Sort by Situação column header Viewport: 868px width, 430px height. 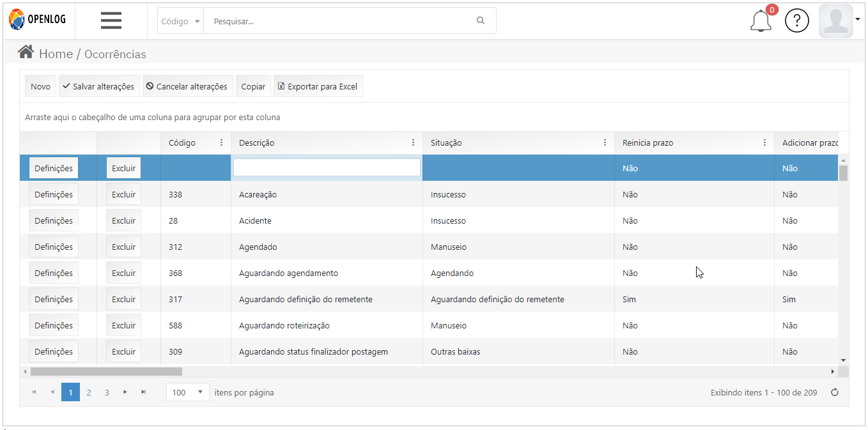coord(446,142)
